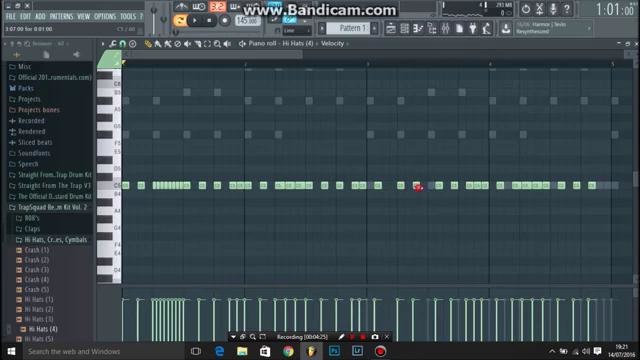Toggle pattern/song mode button

180,20
